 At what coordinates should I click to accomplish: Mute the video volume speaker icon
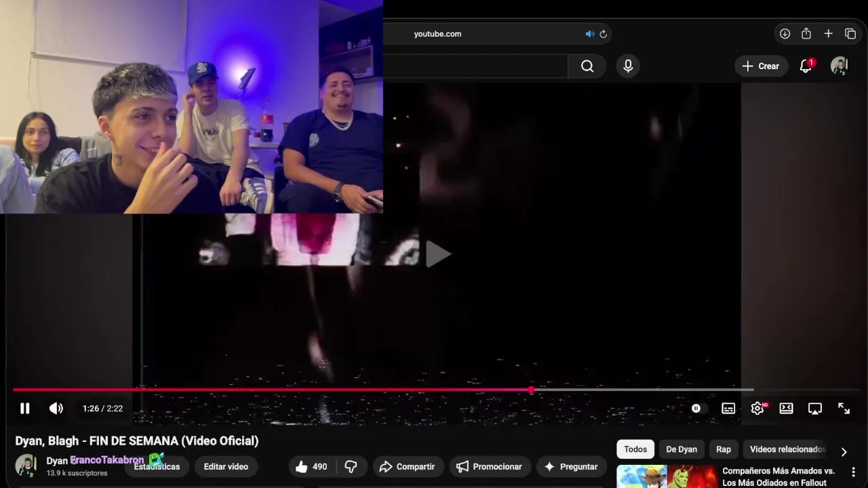coord(56,408)
